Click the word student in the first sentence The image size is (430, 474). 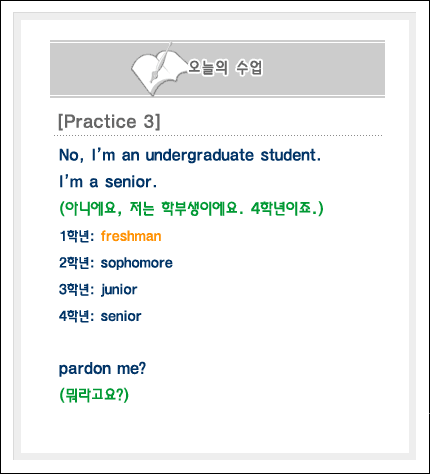click(x=291, y=155)
